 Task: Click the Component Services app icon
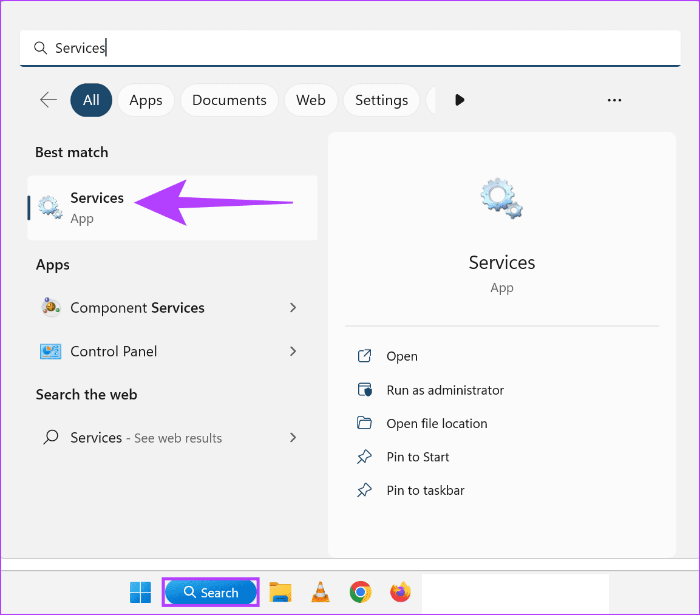(51, 307)
